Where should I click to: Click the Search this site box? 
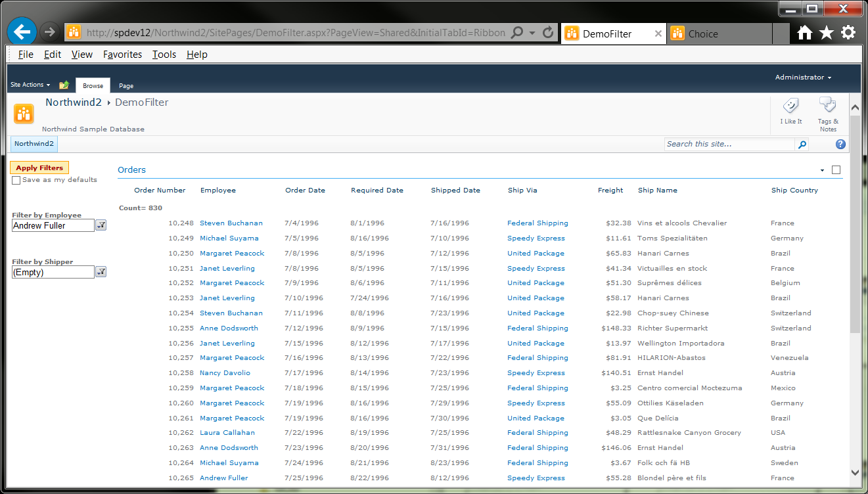click(x=729, y=145)
